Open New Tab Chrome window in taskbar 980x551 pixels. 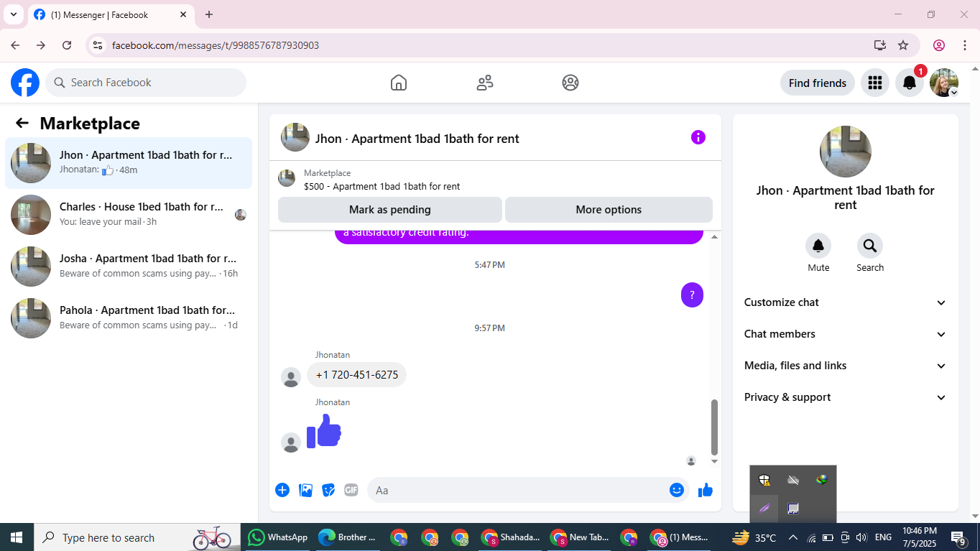click(581, 537)
